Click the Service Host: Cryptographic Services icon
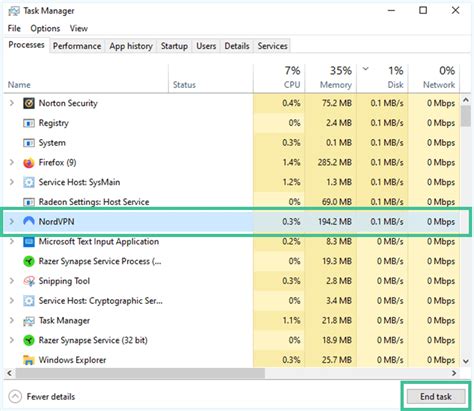474x411 pixels. click(x=29, y=301)
